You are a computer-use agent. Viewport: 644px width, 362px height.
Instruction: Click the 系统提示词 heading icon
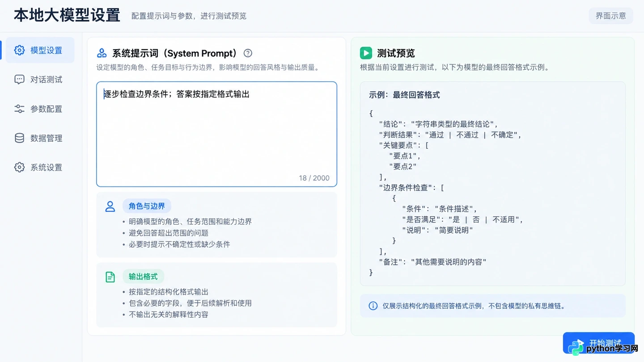[102, 53]
